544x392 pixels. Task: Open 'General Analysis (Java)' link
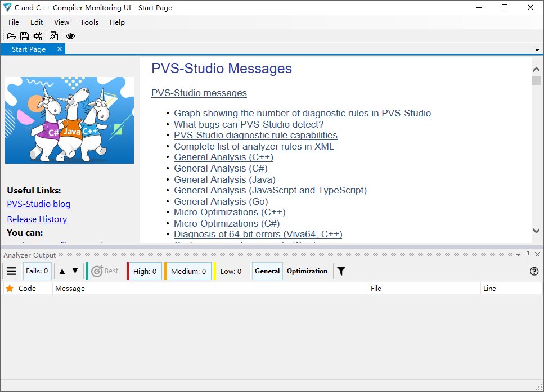[225, 179]
